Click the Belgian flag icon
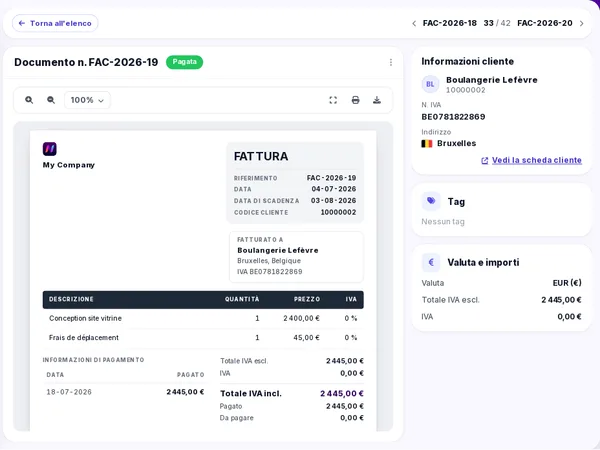 (x=427, y=143)
